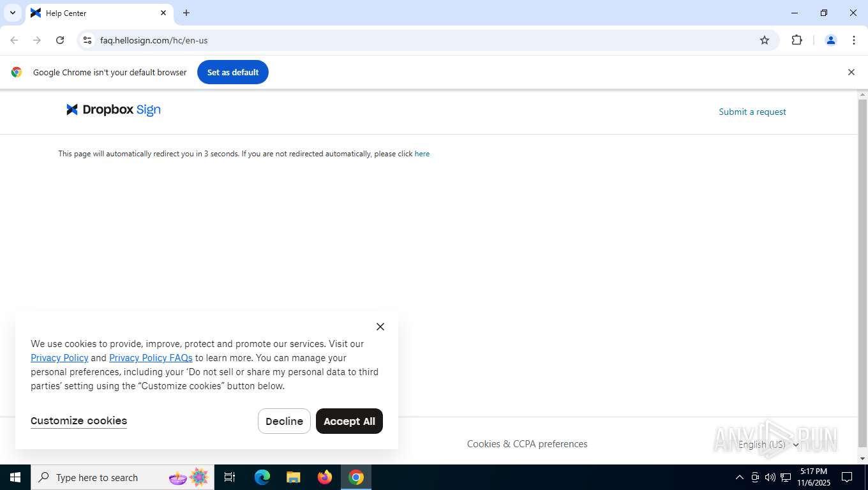
Task: Select the Help Center tab
Action: [99, 13]
